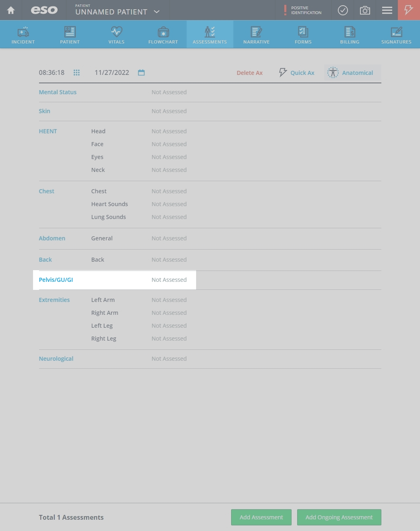Select the Assessments tab
The width and height of the screenshot is (420, 531).
pos(210,35)
